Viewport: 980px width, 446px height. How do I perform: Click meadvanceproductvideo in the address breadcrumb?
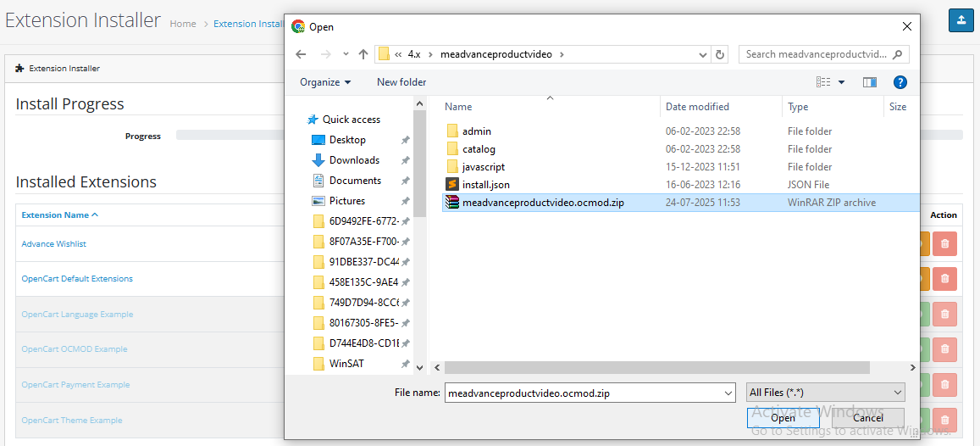tap(496, 54)
